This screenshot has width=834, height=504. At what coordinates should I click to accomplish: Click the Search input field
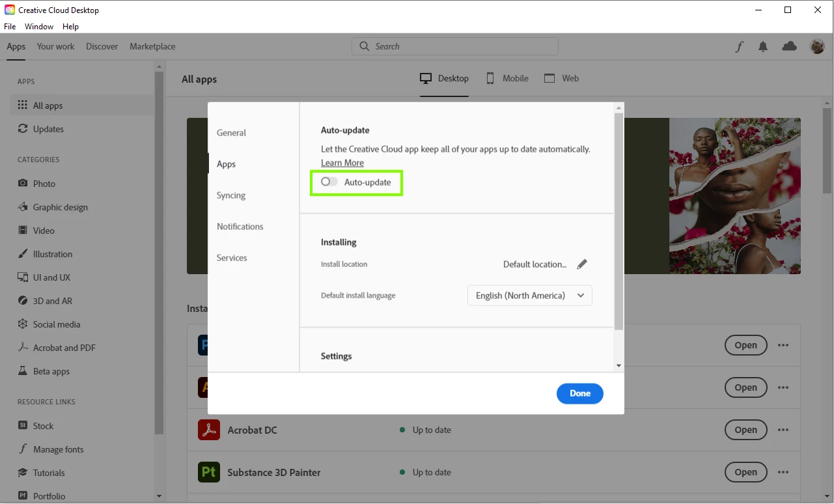pyautogui.click(x=455, y=46)
